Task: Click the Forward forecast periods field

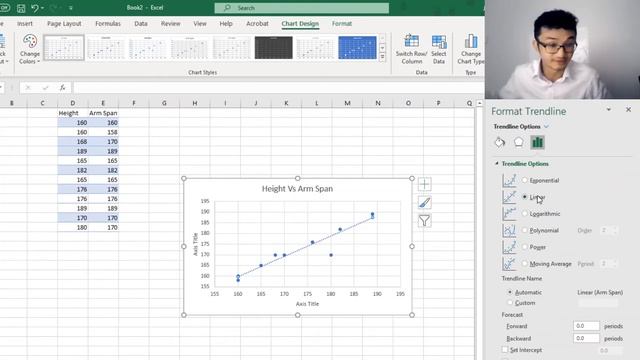Action: click(x=586, y=326)
